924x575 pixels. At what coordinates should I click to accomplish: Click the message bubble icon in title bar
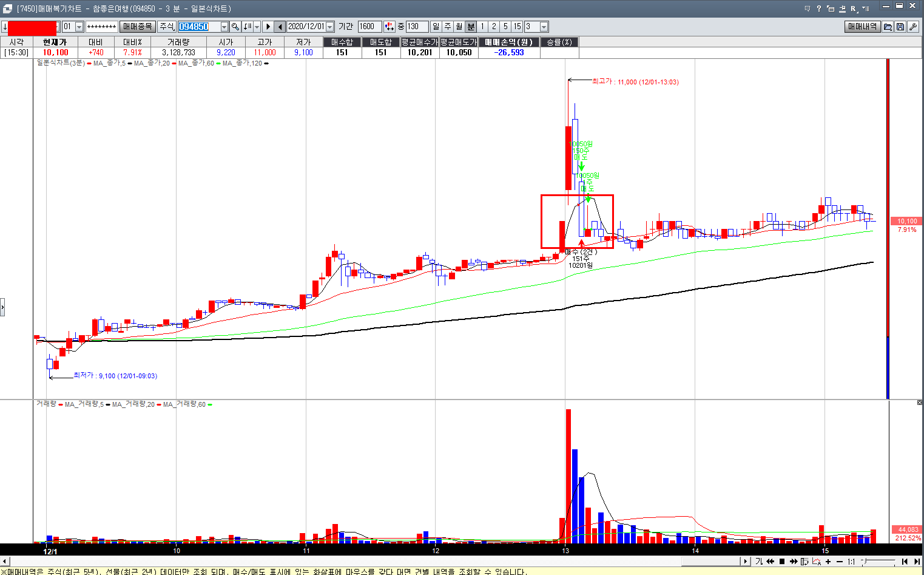coord(808,9)
